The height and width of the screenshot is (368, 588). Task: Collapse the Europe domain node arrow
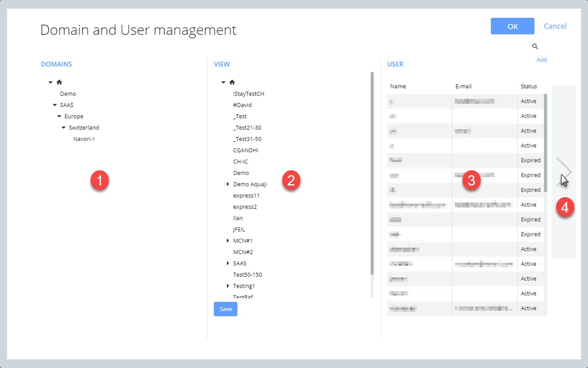click(59, 116)
